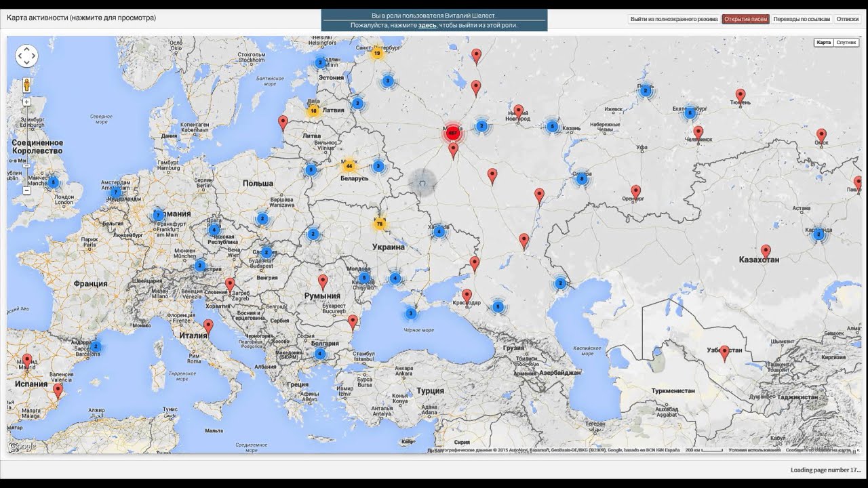The width and height of the screenshot is (868, 488).
Task: Click the red pin at Nizhny Novgorod
Action: tap(518, 112)
